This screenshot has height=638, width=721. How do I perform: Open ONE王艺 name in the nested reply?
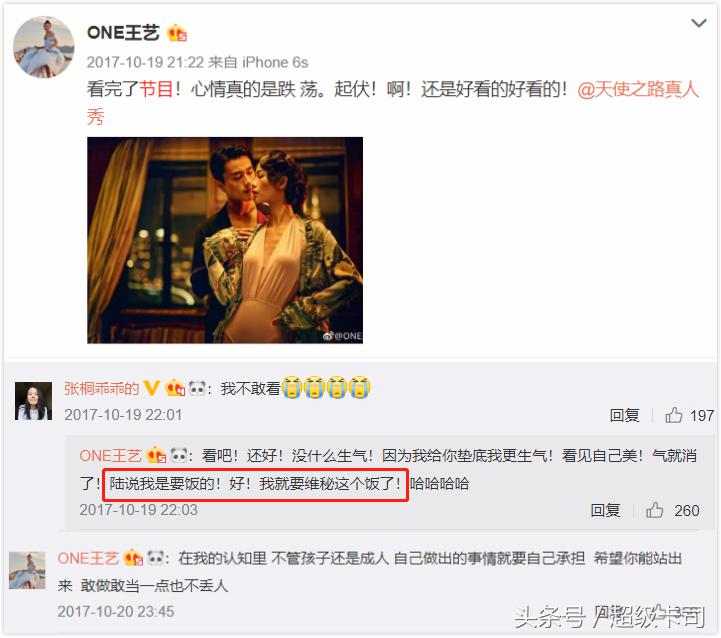(110, 456)
